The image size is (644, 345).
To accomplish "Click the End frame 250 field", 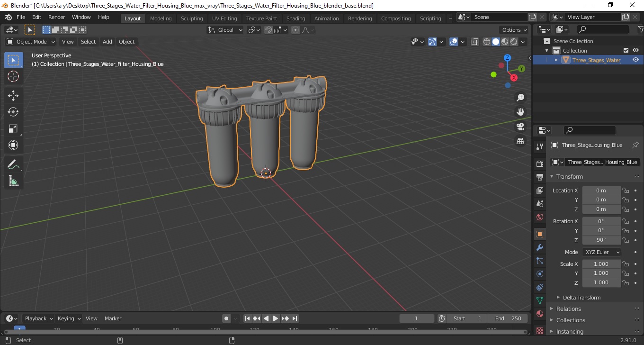I will point(509,318).
